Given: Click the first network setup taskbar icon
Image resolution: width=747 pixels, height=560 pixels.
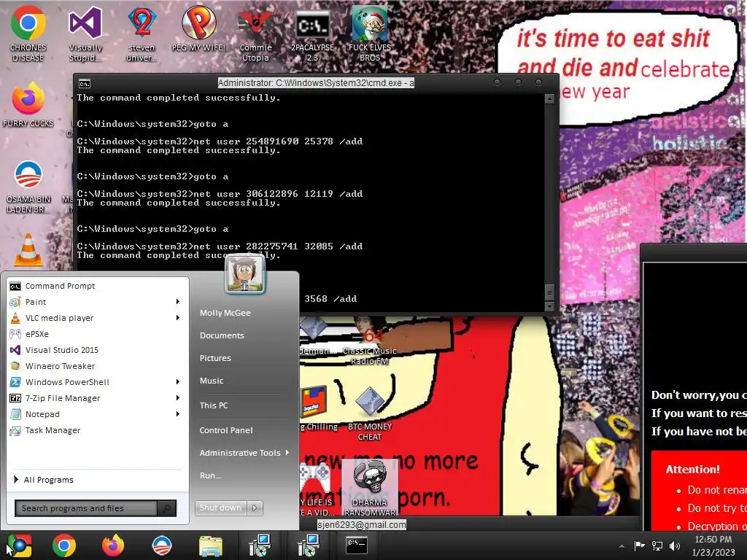Looking at the screenshot, I should (x=260, y=545).
